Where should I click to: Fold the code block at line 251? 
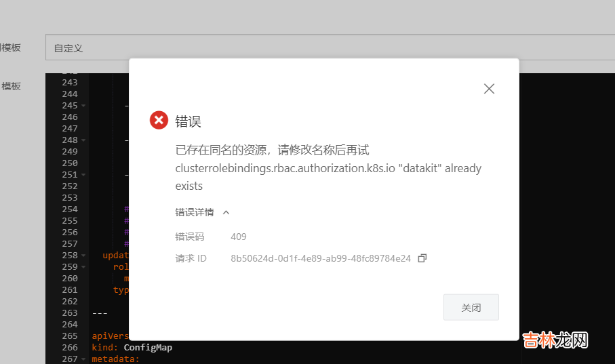(x=83, y=175)
